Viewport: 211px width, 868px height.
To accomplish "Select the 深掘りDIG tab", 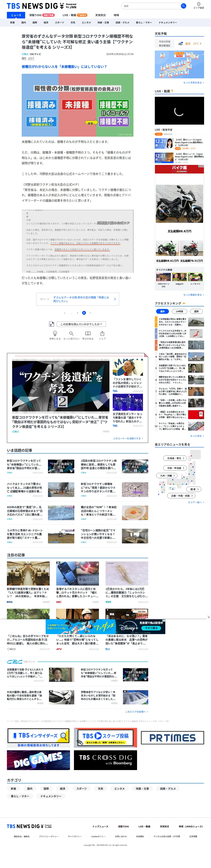I will point(41,15).
